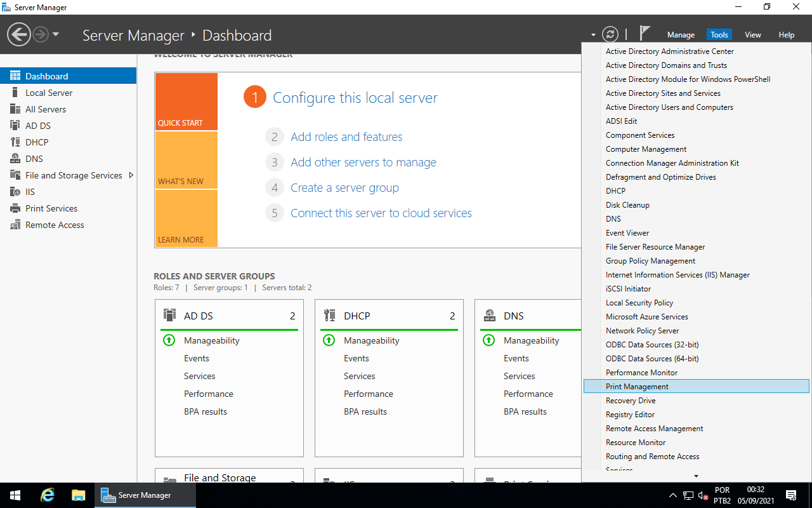The image size is (812, 508).
Task: Open the notifications flag icon
Action: point(645,34)
